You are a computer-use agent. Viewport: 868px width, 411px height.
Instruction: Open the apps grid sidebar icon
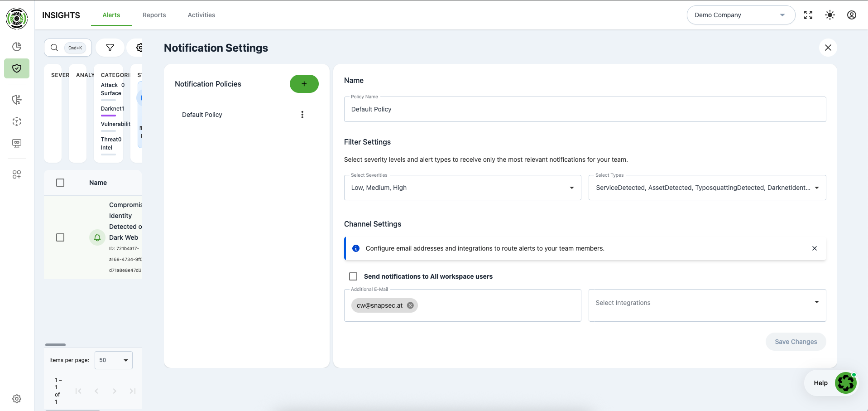(x=17, y=174)
